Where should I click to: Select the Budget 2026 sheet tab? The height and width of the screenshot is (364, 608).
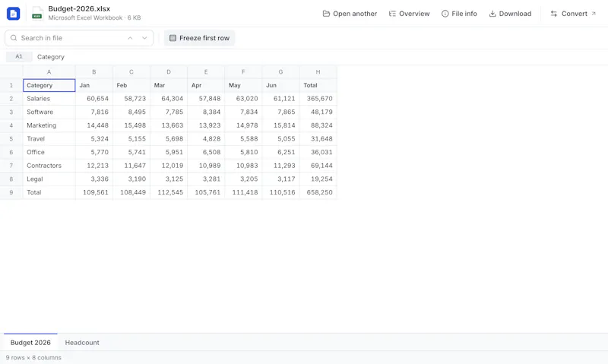point(30,343)
